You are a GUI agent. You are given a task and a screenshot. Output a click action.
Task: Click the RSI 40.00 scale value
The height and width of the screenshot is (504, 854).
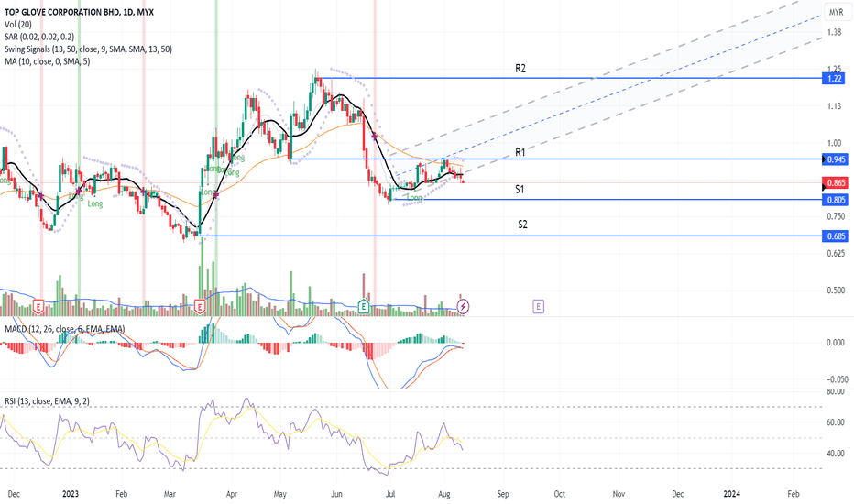pyautogui.click(x=836, y=454)
